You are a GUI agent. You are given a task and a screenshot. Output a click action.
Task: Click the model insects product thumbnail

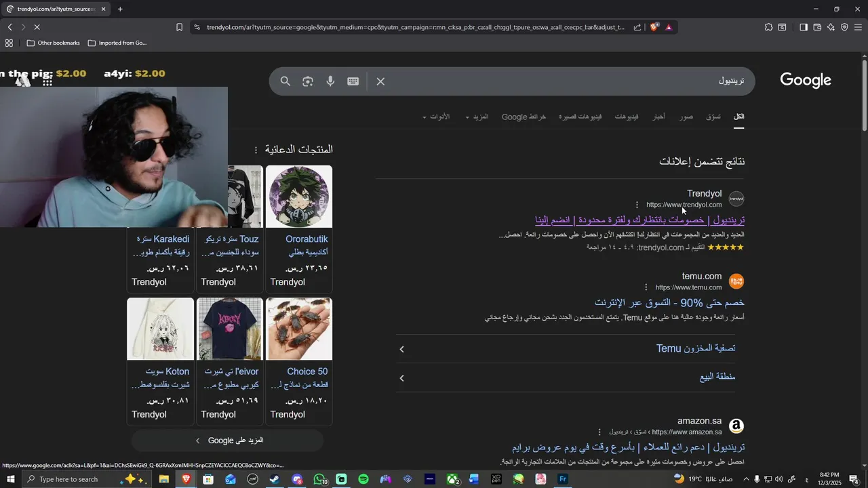[299, 329]
